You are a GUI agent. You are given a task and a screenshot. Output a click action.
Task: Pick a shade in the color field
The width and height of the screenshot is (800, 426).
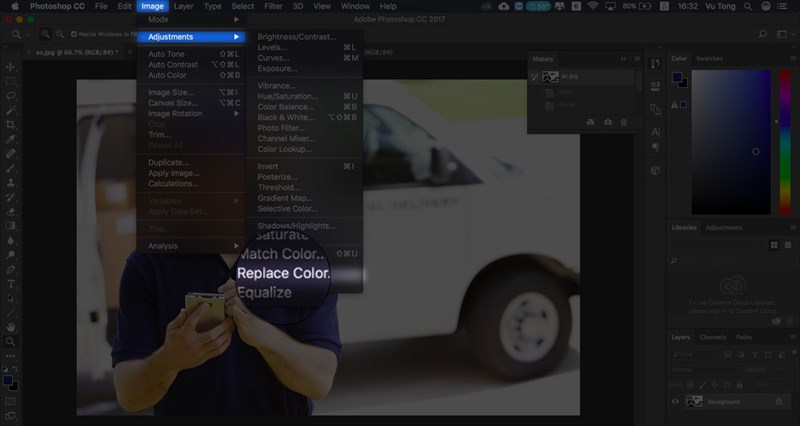(x=731, y=142)
